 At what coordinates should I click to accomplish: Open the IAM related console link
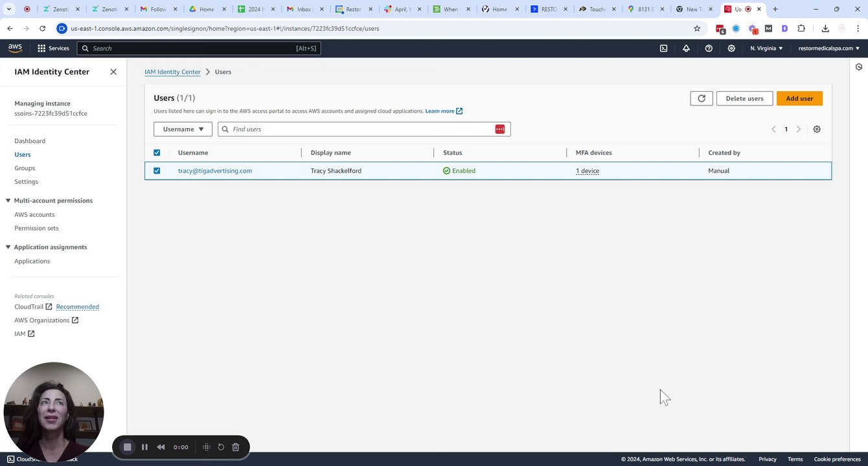coord(24,334)
